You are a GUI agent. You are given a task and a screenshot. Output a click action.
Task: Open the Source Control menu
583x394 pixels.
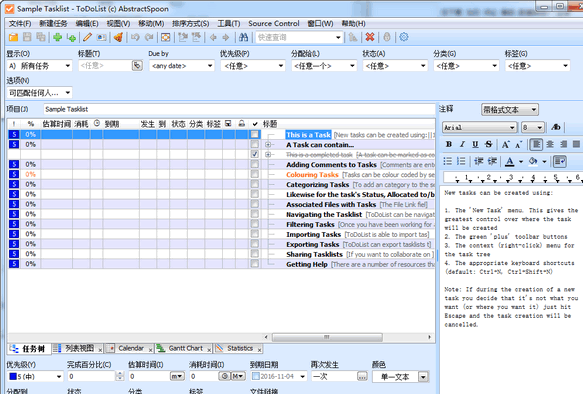point(274,23)
